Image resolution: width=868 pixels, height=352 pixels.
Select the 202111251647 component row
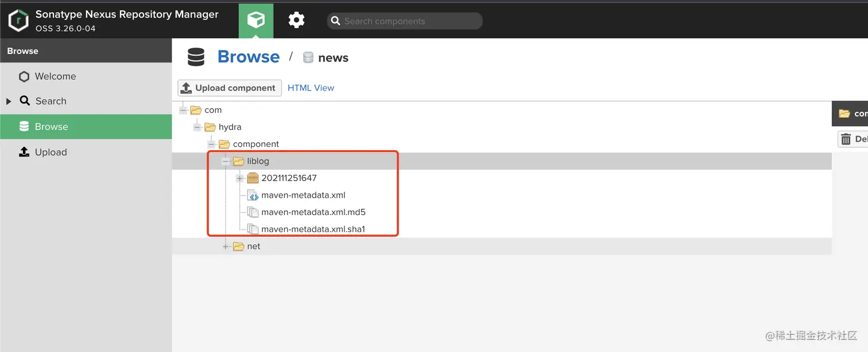[502, 178]
